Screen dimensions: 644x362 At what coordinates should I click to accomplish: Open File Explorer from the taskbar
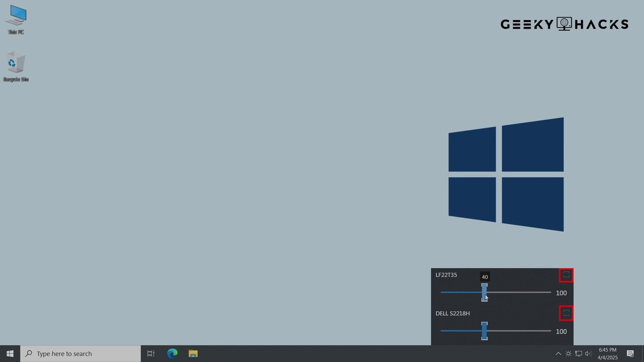pos(193,353)
